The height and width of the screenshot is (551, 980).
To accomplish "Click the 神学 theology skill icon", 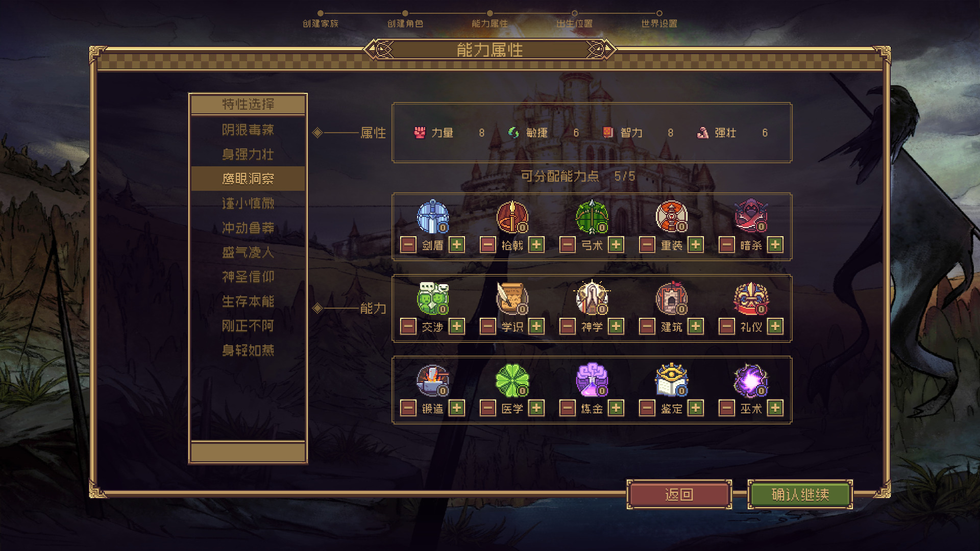I will click(592, 298).
